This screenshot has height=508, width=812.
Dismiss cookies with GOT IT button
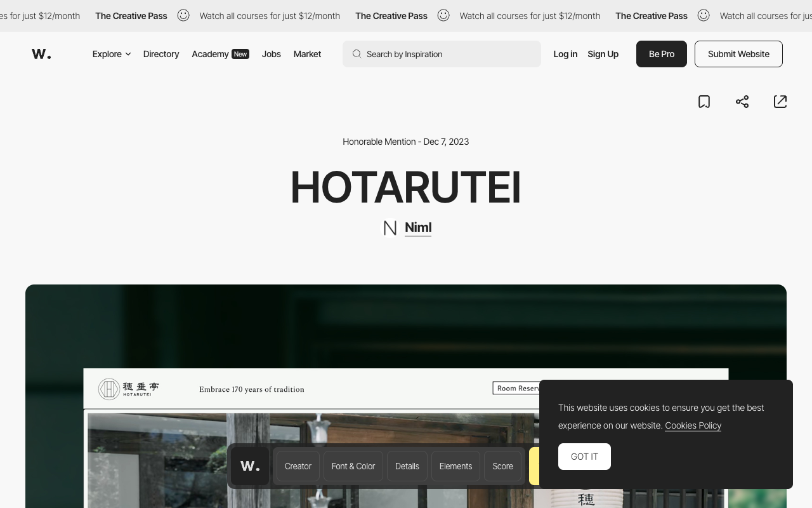[x=584, y=457]
